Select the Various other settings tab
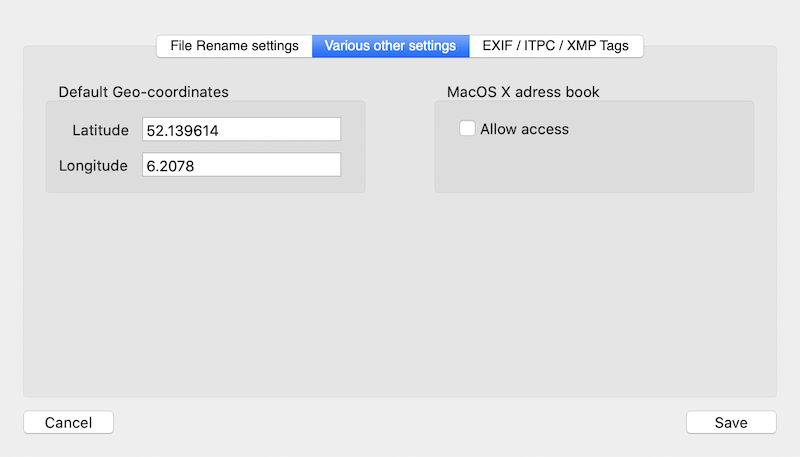Image resolution: width=800 pixels, height=457 pixels. (x=390, y=46)
